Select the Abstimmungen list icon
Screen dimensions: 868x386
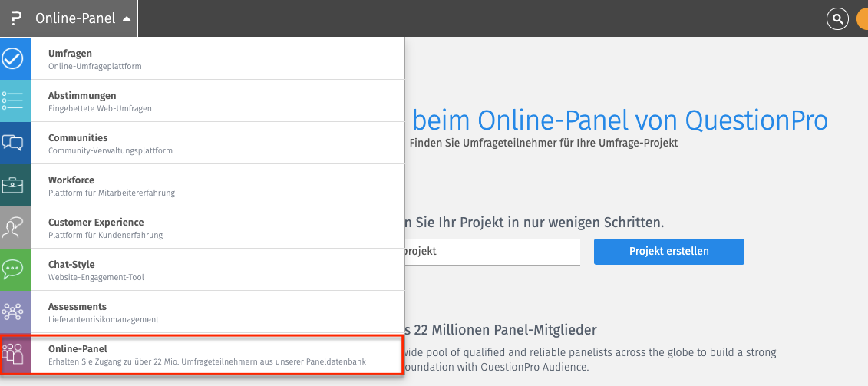point(12,101)
